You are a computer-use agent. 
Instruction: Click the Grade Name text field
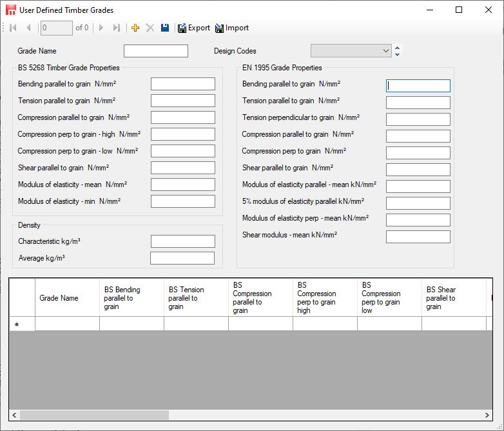pyautogui.click(x=156, y=51)
